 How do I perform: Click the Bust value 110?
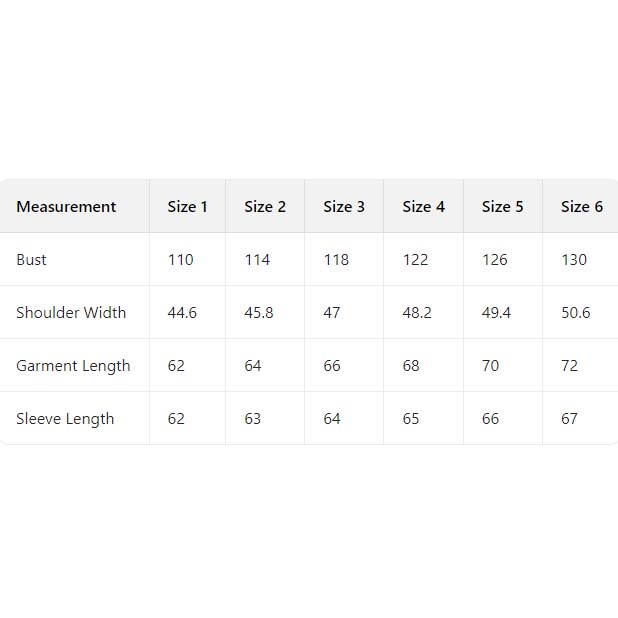pos(180,260)
